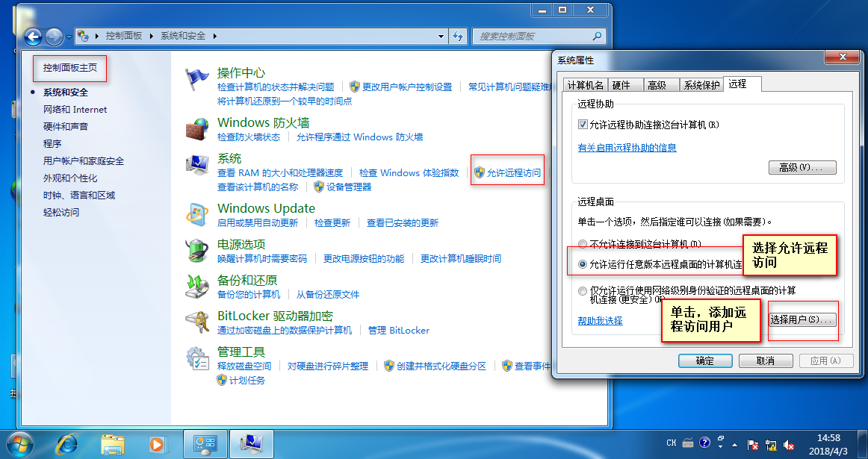Click the Windows Firewall brick wall icon
Image resolution: width=868 pixels, height=459 pixels.
click(x=196, y=130)
